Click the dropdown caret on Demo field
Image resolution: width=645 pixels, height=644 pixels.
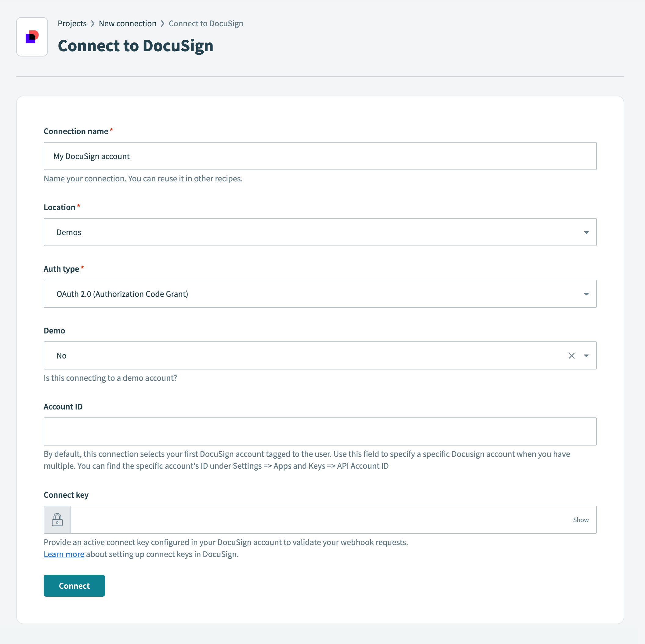tap(587, 355)
